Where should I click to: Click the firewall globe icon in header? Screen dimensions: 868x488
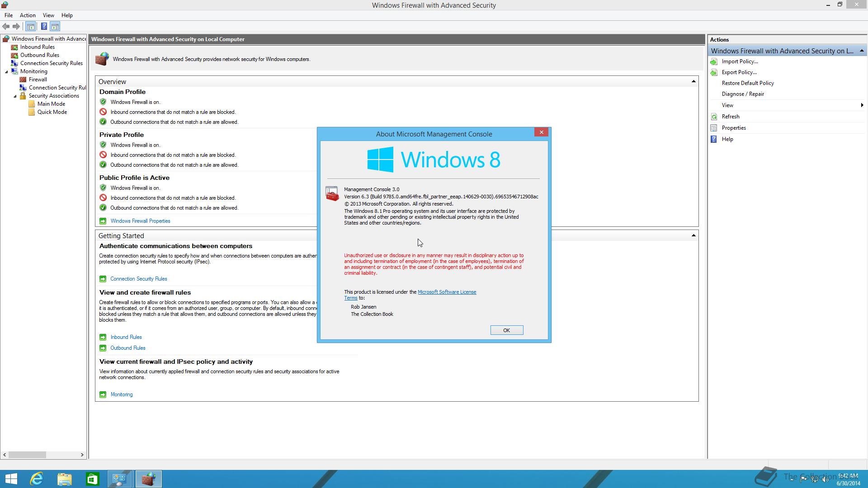pos(102,59)
